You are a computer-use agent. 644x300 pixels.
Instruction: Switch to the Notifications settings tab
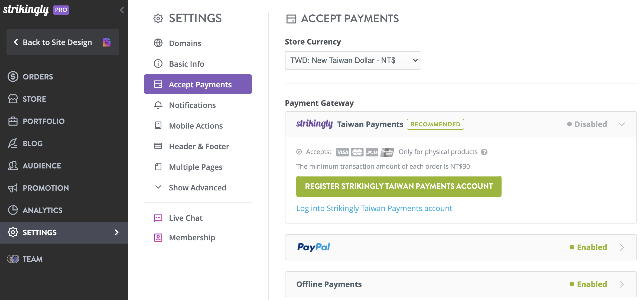pos(192,105)
